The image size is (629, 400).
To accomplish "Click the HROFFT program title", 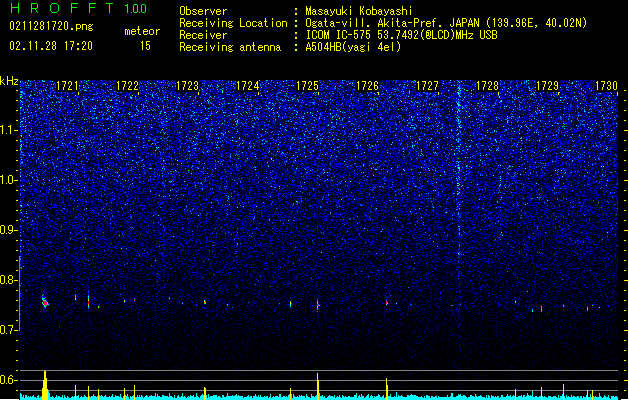I will (62, 8).
